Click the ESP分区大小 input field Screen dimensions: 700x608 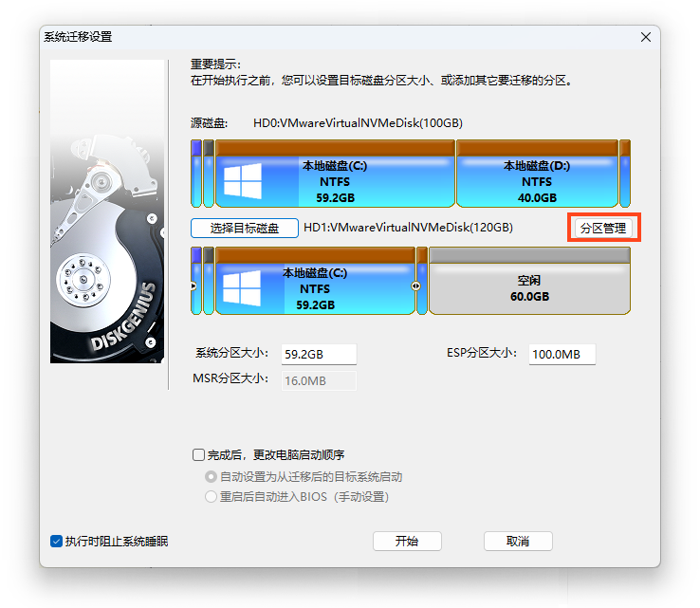(562, 354)
